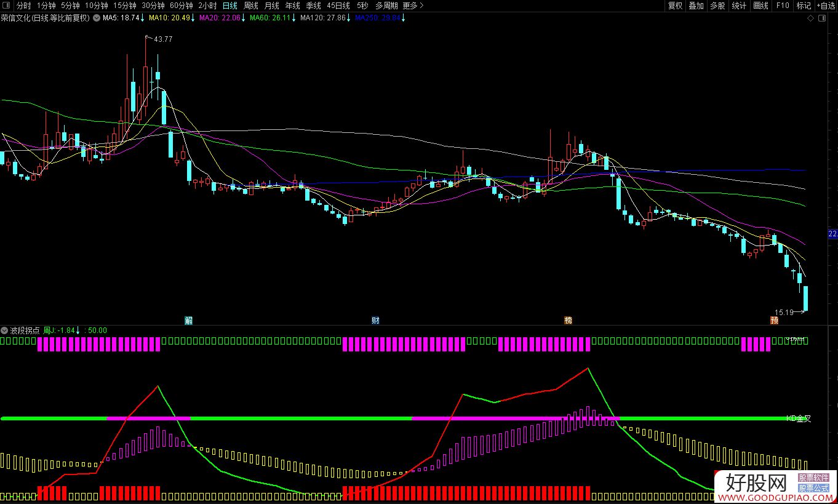Click the MA10: 20.49 label
The image size is (838, 504).
click(168, 18)
